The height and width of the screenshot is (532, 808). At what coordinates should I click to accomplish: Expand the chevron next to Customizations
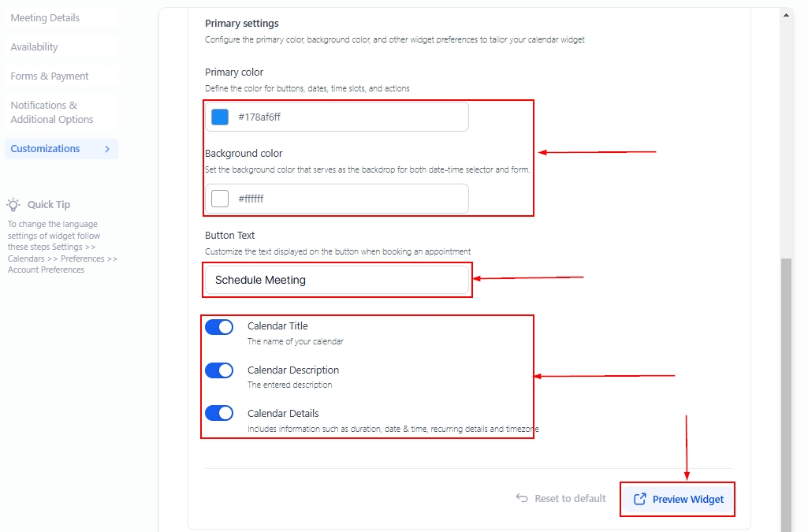(x=107, y=149)
